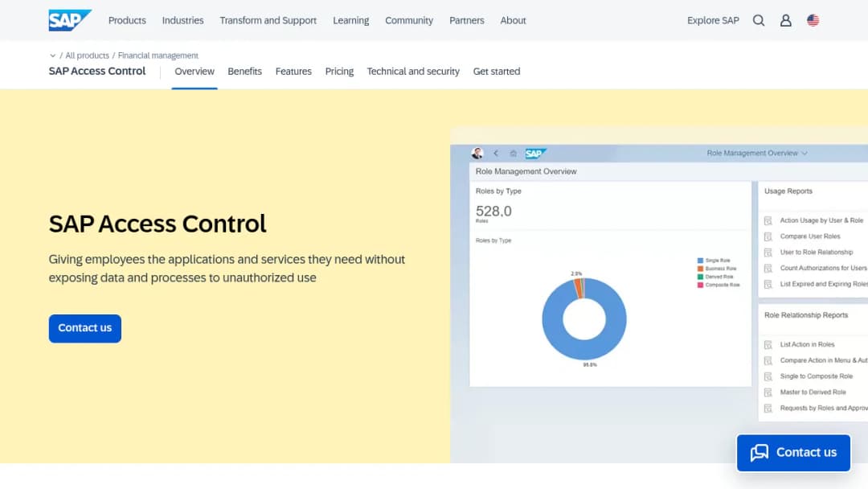This screenshot has height=489, width=868.
Task: Click the Composite Role pink legend swatch
Action: click(700, 286)
